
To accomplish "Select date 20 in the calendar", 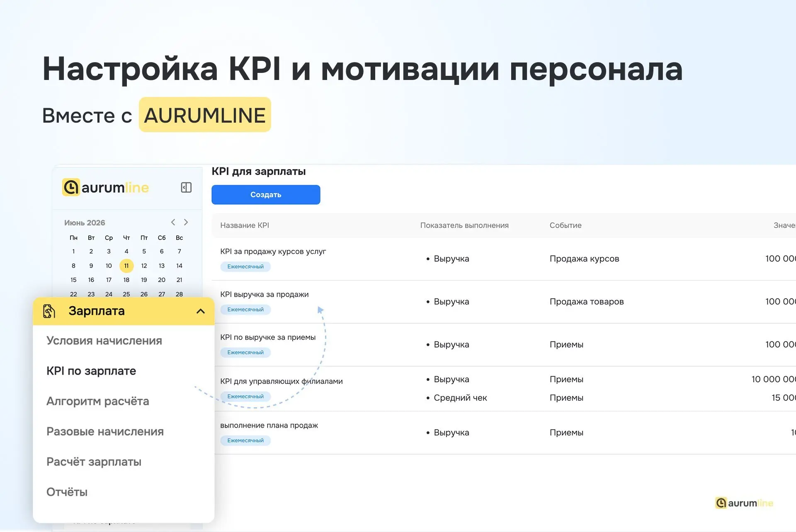I will point(162,280).
